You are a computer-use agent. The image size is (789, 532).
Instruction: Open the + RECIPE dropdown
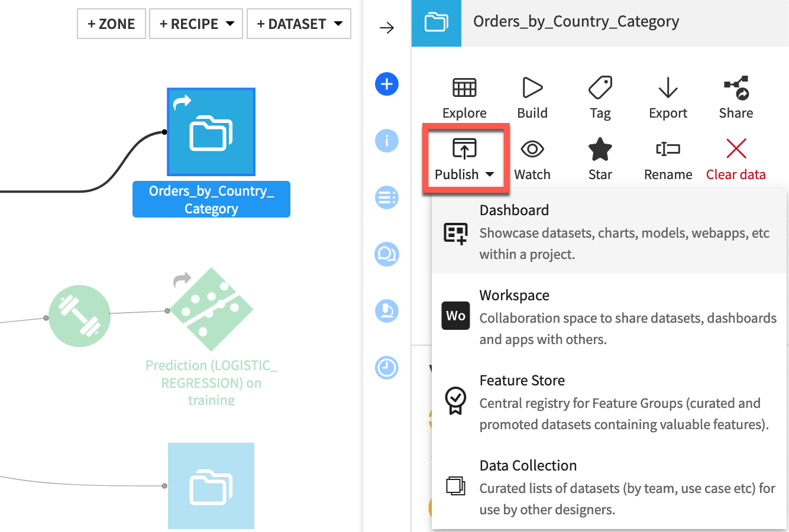[x=196, y=24]
